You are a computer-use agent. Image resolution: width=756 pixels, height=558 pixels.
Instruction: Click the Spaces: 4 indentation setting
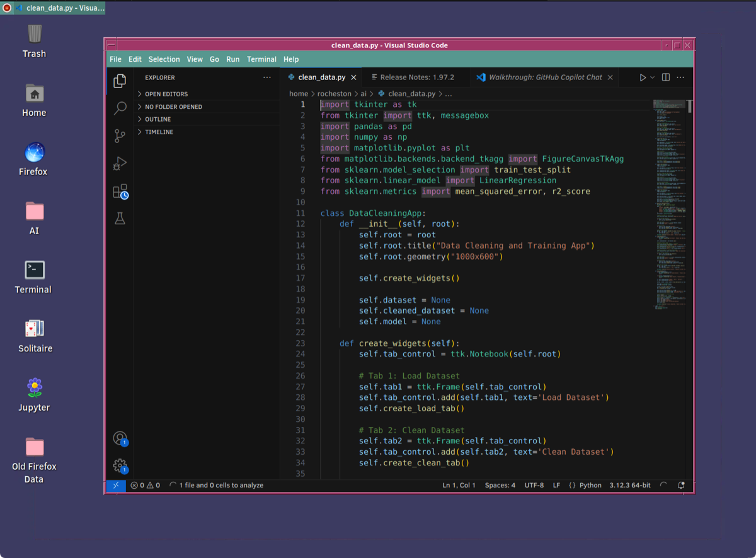[x=500, y=486]
